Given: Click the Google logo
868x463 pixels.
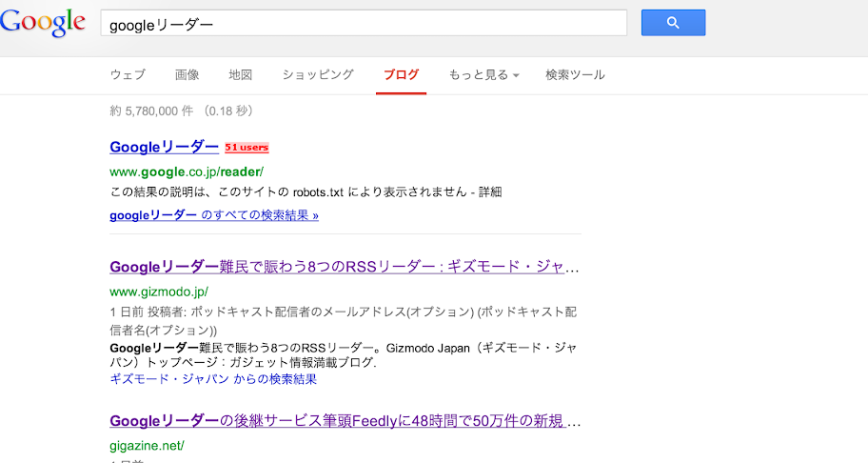Looking at the screenshot, I should tap(43, 23).
